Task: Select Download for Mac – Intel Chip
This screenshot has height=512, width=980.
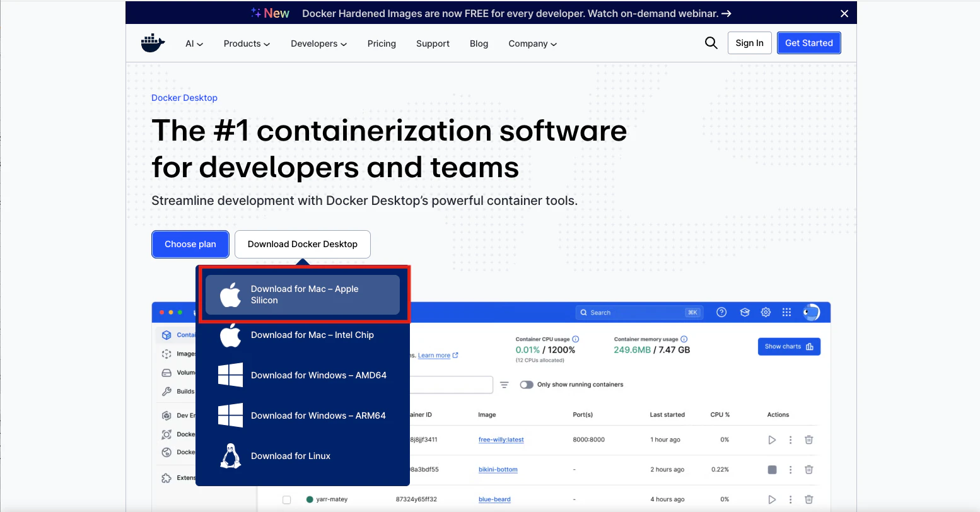Action: click(x=303, y=335)
